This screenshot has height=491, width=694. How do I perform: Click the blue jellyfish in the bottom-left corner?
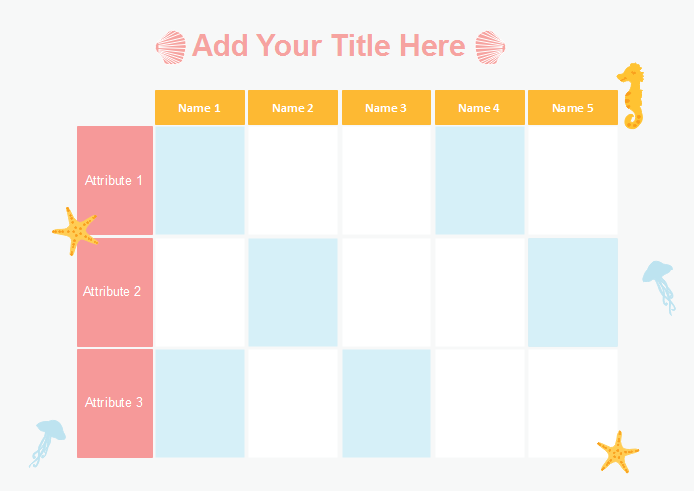pos(46,439)
